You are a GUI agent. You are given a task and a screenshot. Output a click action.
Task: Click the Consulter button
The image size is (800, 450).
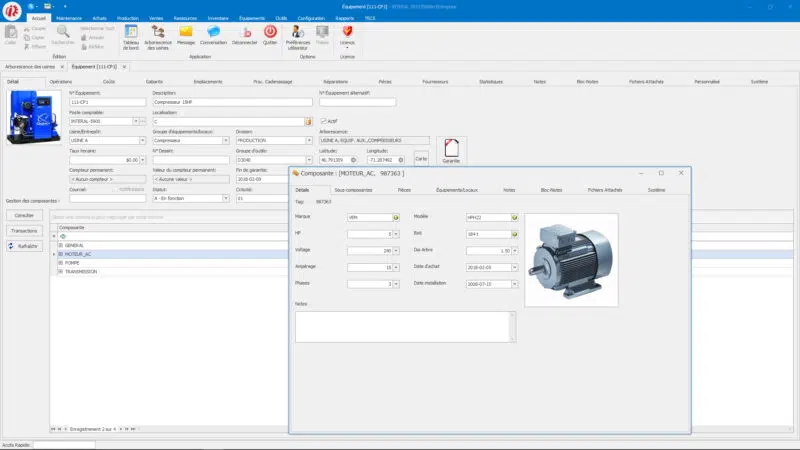click(x=25, y=216)
